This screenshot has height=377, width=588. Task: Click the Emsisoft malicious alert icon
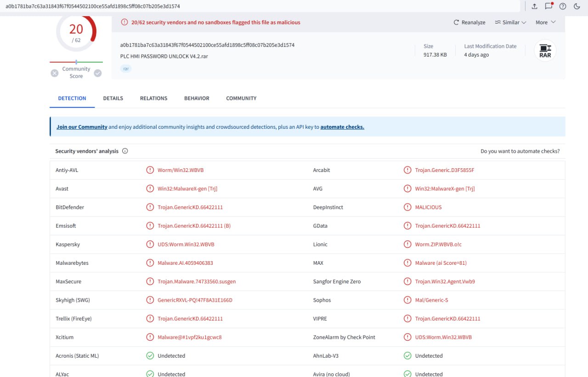(x=150, y=226)
